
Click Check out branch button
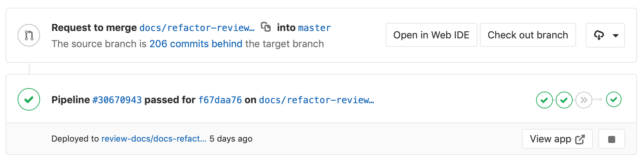528,35
